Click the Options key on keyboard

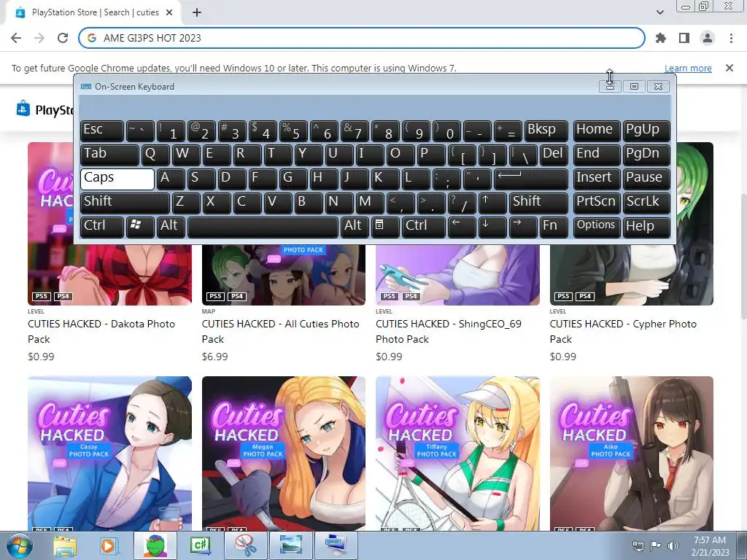tap(597, 227)
